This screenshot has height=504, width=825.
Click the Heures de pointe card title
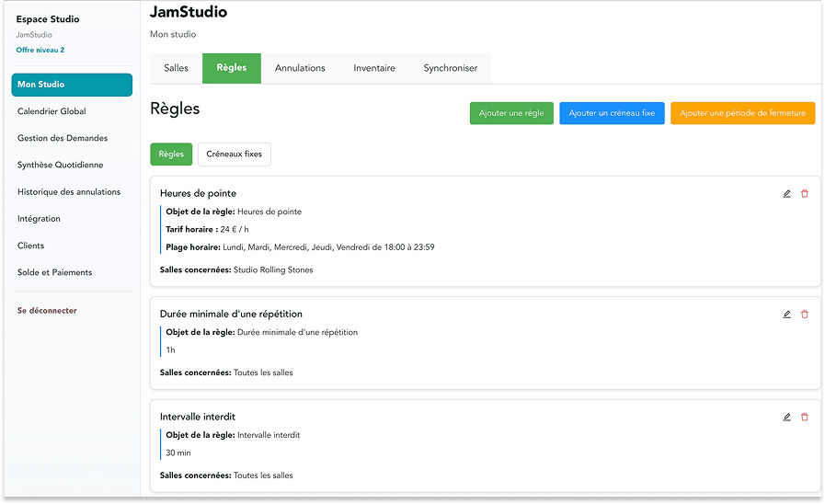coord(198,193)
